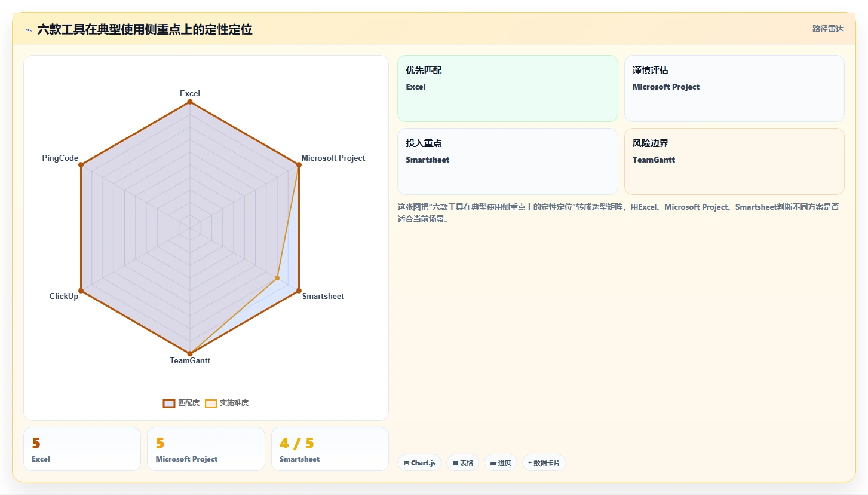Image resolution: width=868 pixels, height=495 pixels.
Task: Click the Excel axis label on radar
Action: coord(190,93)
